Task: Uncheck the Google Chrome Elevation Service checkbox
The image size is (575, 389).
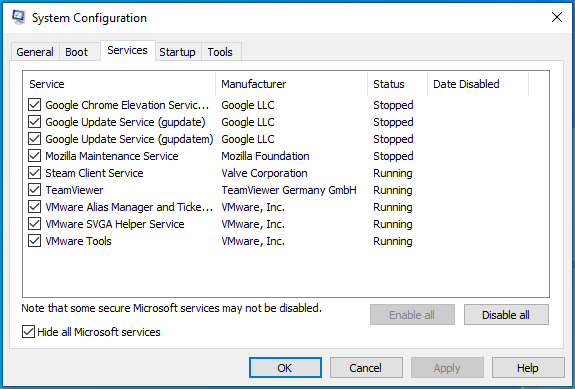Action: [x=34, y=105]
